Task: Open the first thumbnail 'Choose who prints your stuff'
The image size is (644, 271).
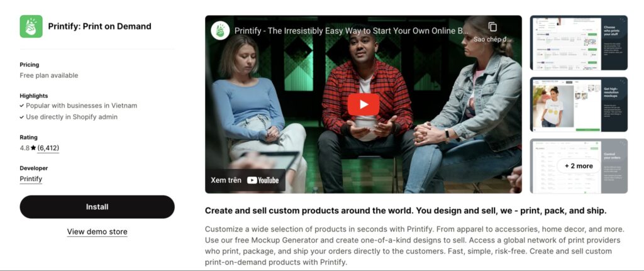Action: pos(579,43)
